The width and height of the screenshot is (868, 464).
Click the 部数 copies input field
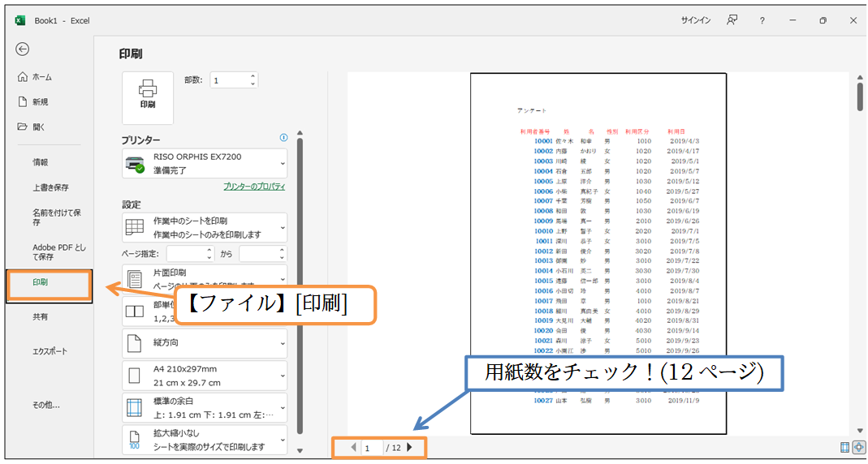point(229,80)
